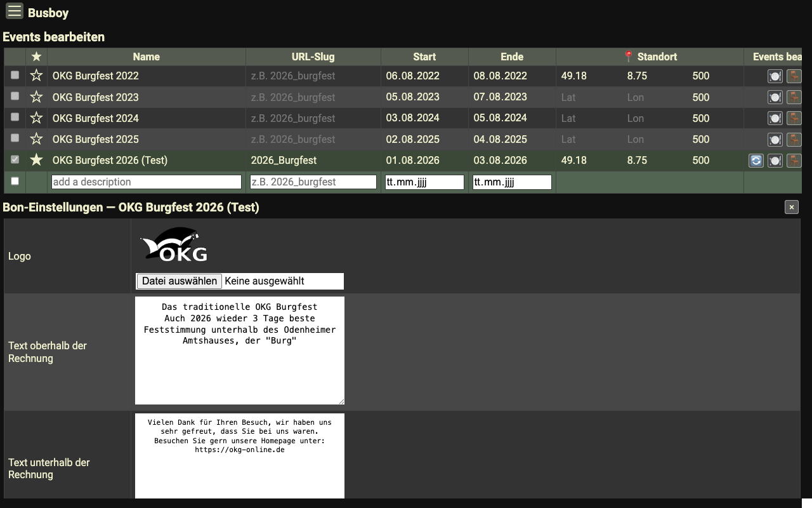Screen dimensions: 812x508
Task: Uncheck the OKG Burgfest 2026 (Test) checkbox
Action: pos(15,159)
